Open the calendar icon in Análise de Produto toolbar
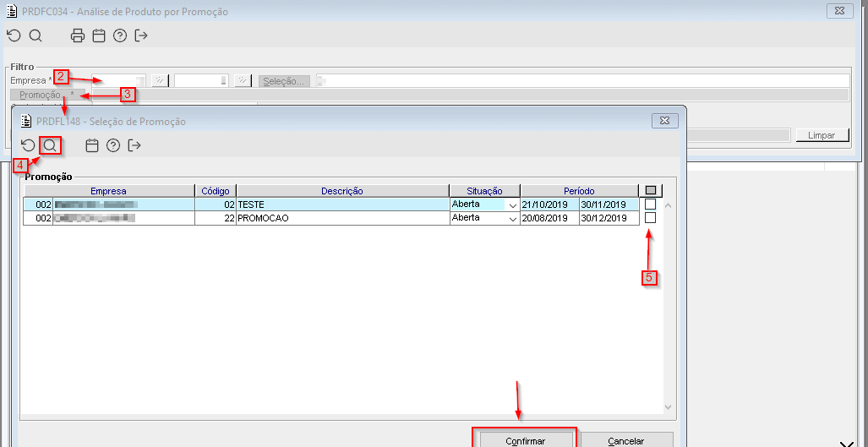 [99, 36]
